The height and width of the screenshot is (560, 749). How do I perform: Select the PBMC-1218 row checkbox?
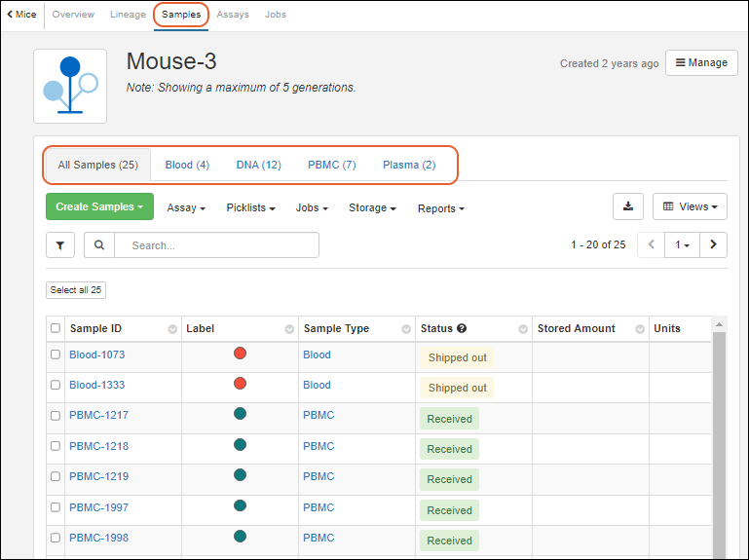pos(56,447)
